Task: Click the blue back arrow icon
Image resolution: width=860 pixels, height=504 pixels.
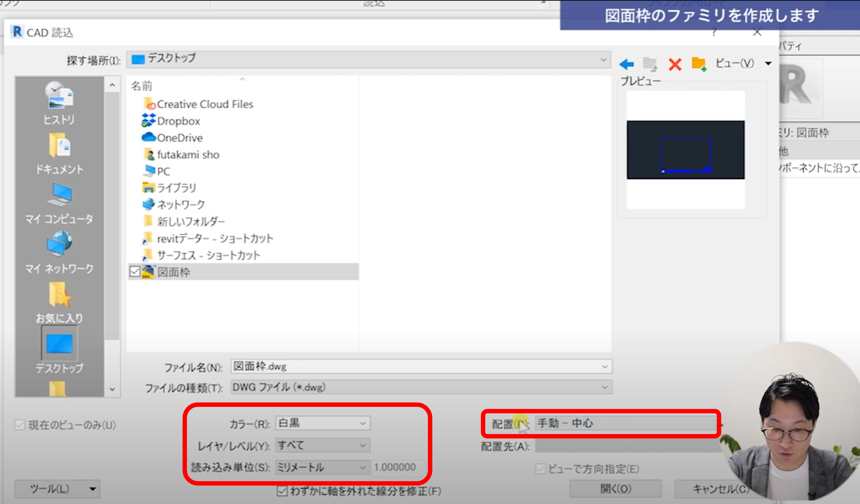Action: (x=627, y=64)
